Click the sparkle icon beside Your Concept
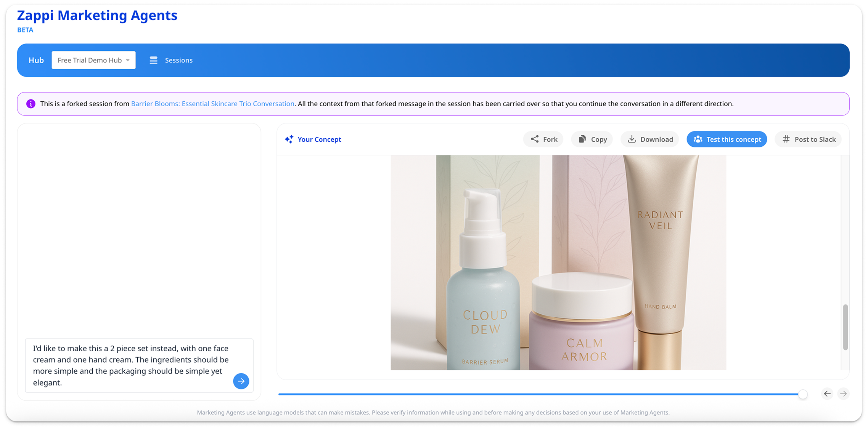 (289, 139)
